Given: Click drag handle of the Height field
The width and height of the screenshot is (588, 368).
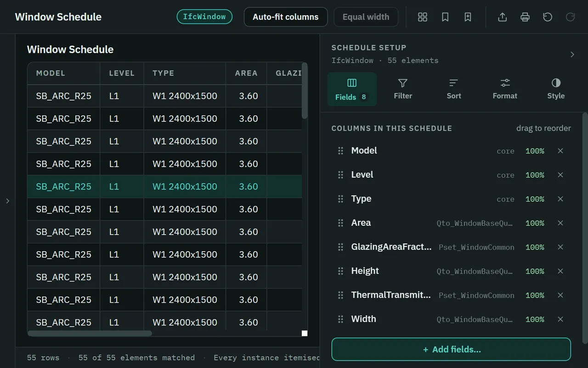Looking at the screenshot, I should [341, 271].
